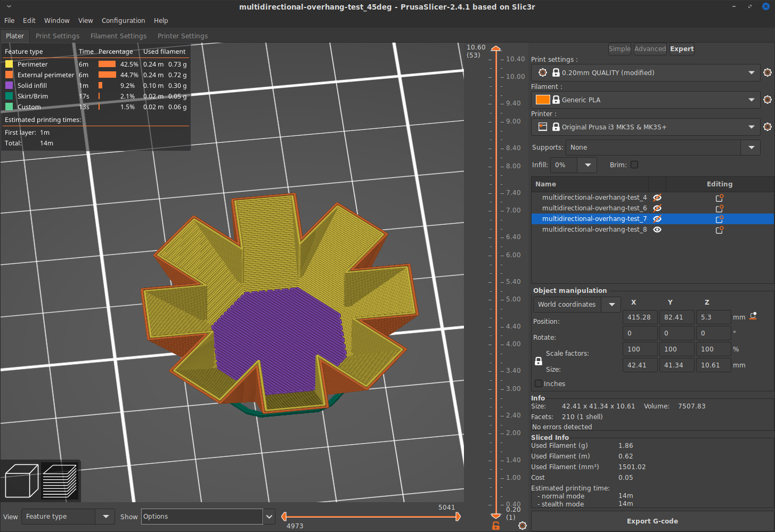Click the Export G-code button
The image size is (775, 532).
pos(652,521)
